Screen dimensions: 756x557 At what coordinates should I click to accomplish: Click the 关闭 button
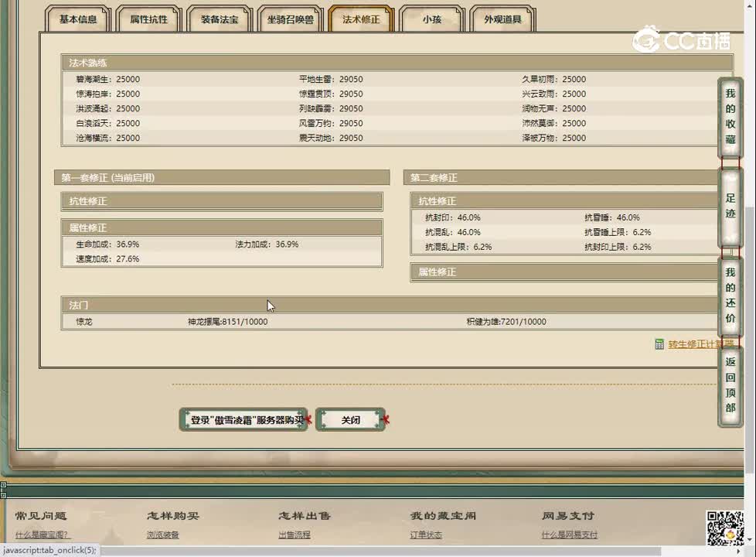(350, 420)
